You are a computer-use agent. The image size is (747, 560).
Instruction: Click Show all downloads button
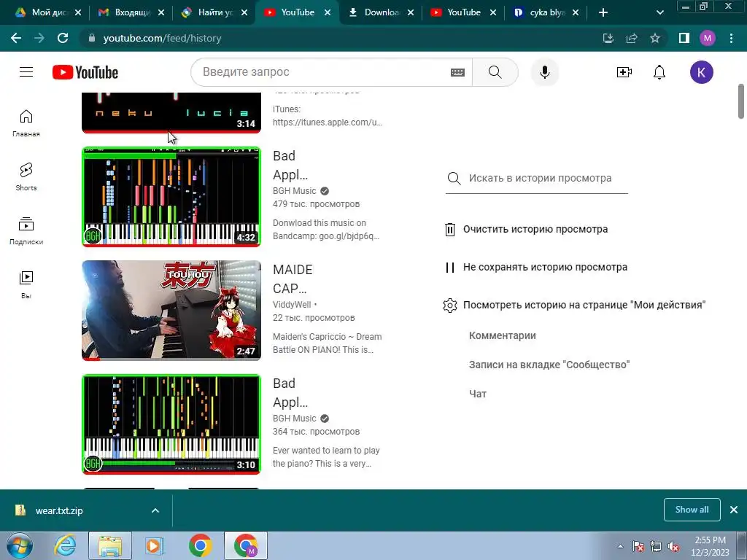pos(692,510)
